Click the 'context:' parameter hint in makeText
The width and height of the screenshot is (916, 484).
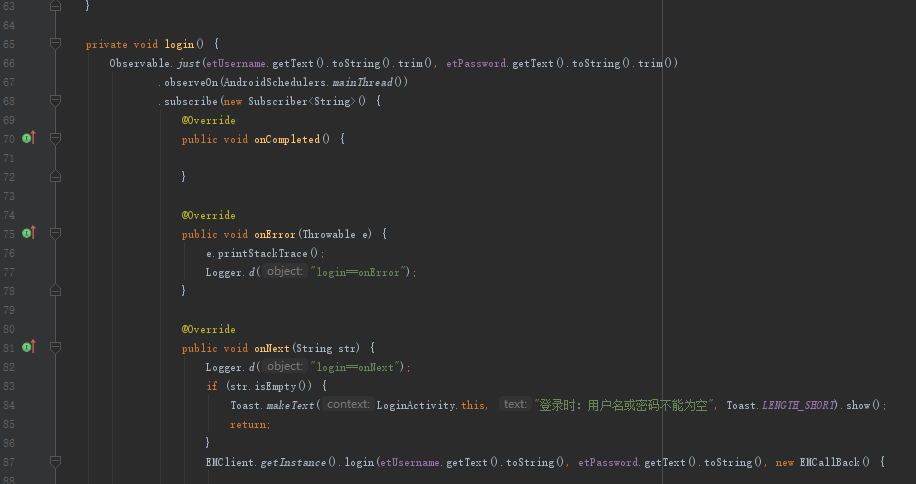pyautogui.click(x=348, y=405)
